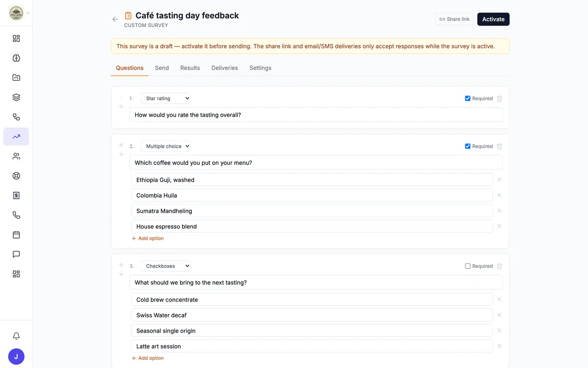
Task: Edit the 'What should we bring to the next tasting?' field
Action: pyautogui.click(x=316, y=282)
